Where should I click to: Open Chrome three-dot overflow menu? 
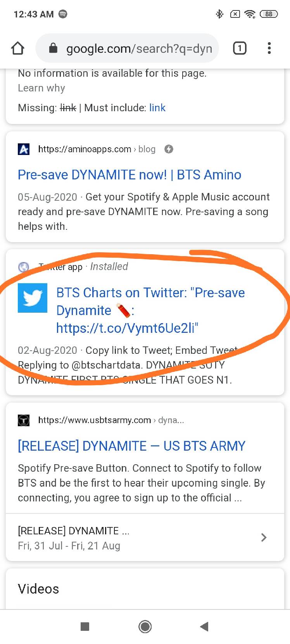click(x=269, y=48)
